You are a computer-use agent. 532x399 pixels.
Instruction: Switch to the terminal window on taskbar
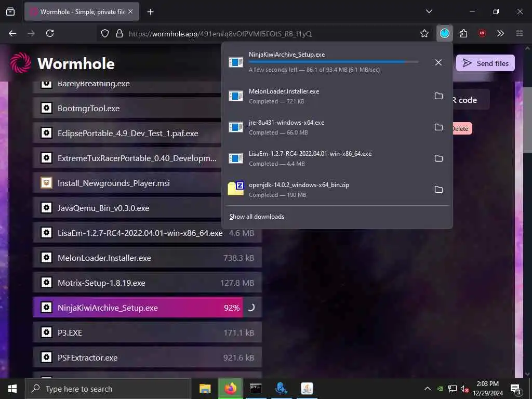[256, 389]
